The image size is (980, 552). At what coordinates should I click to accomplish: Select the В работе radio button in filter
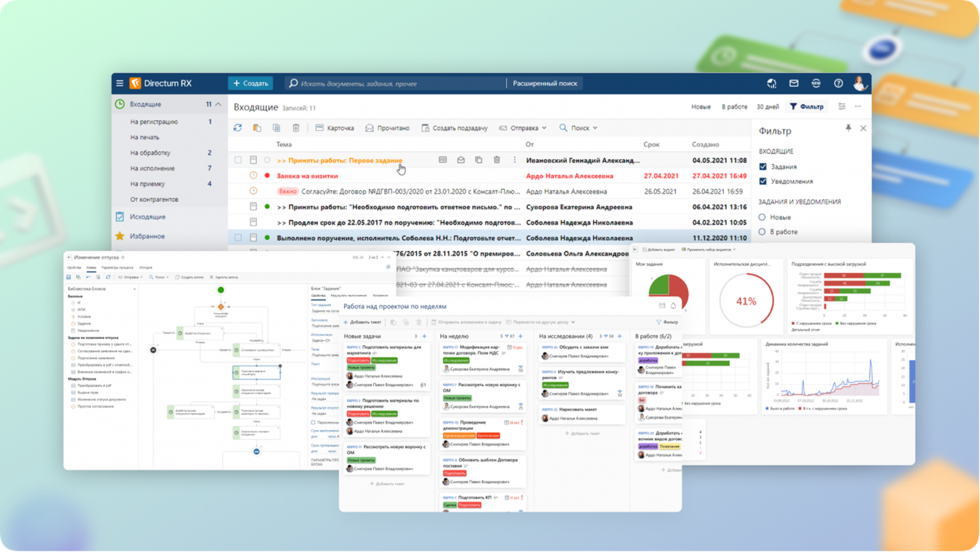coord(762,231)
